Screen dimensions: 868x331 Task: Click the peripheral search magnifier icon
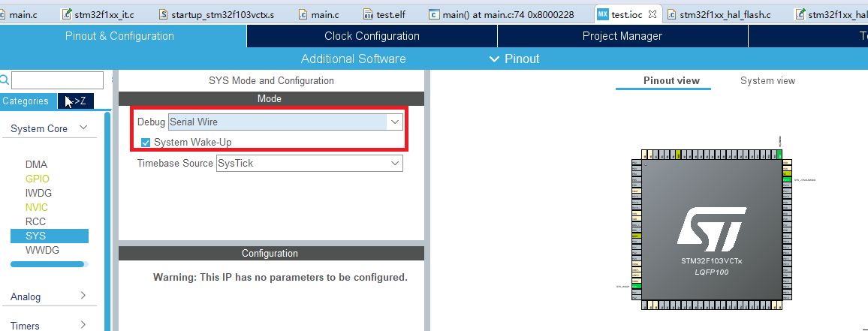(x=5, y=80)
